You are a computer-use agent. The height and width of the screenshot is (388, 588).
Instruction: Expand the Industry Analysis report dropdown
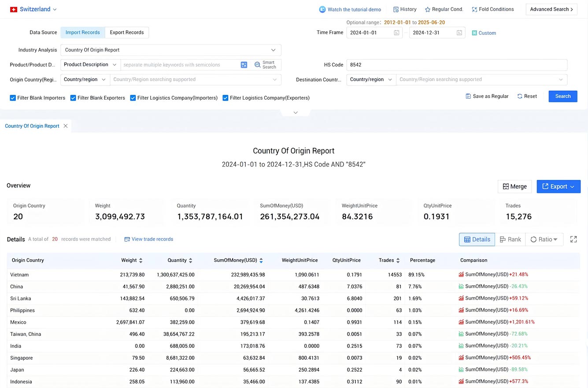pyautogui.click(x=171, y=50)
